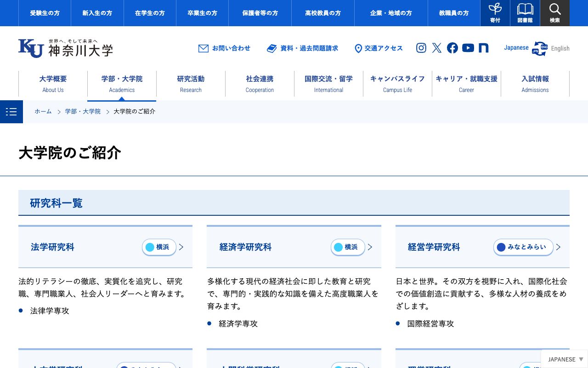Toggle the hamburger sidebar menu
Image resolution: width=588 pixels, height=368 pixels.
[11, 111]
